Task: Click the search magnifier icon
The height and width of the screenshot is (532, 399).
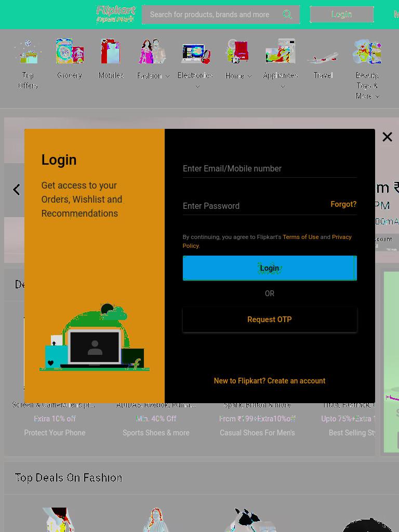Action: [287, 15]
